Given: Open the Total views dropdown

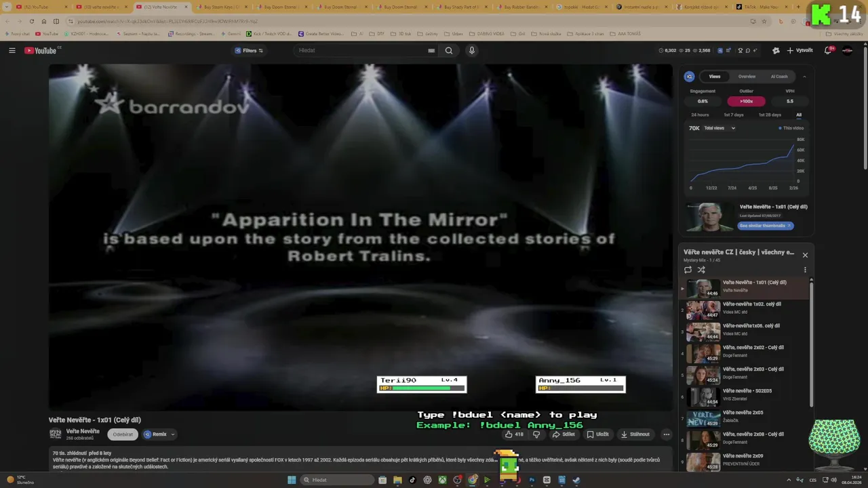Looking at the screenshot, I should (719, 128).
